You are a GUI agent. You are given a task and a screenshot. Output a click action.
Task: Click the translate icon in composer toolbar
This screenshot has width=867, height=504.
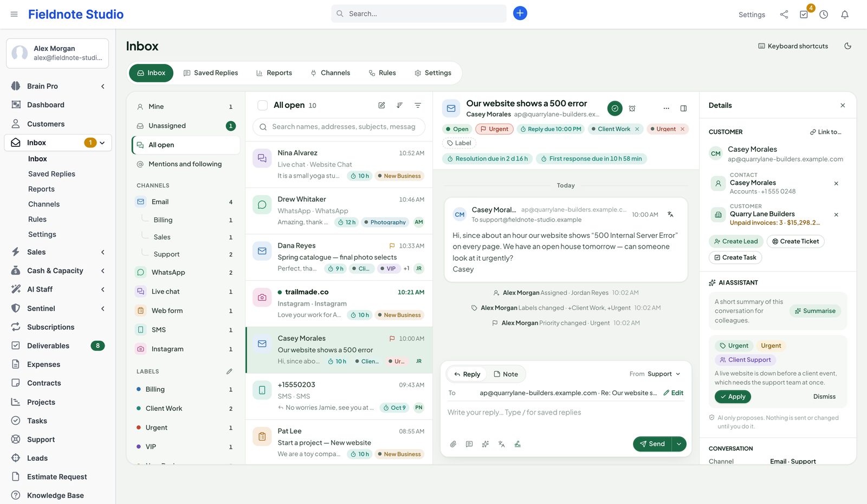502,444
